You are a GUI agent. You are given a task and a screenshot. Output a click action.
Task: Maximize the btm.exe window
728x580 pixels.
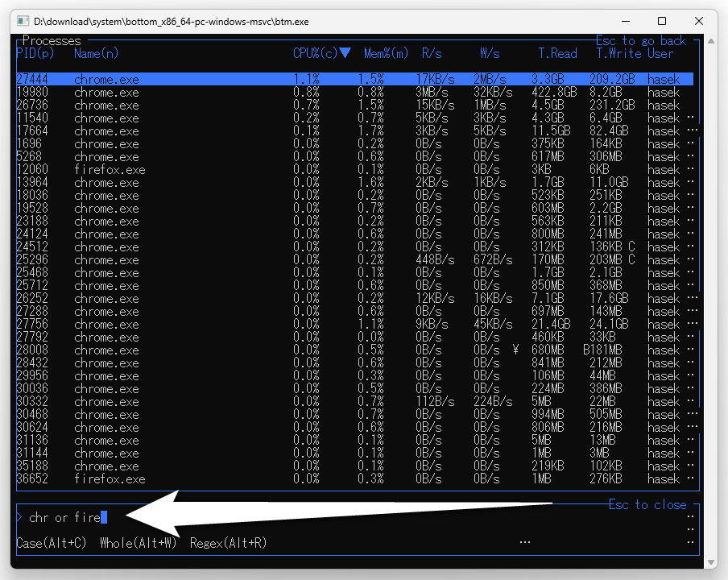[662, 22]
